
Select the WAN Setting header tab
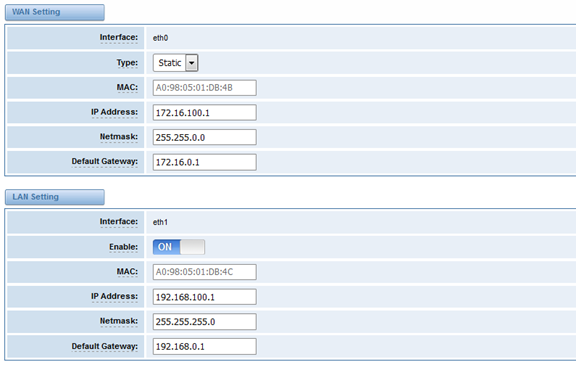[55, 12]
